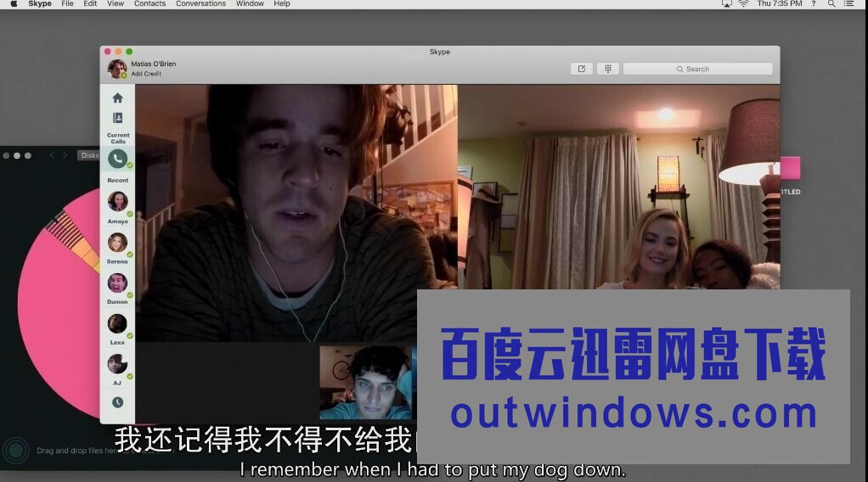The height and width of the screenshot is (482, 868).
Task: Open the Window menu
Action: click(250, 3)
